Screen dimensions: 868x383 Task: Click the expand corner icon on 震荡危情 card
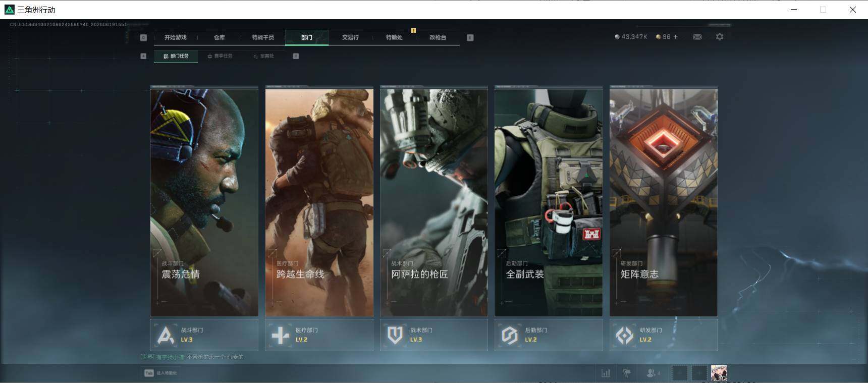(158, 253)
